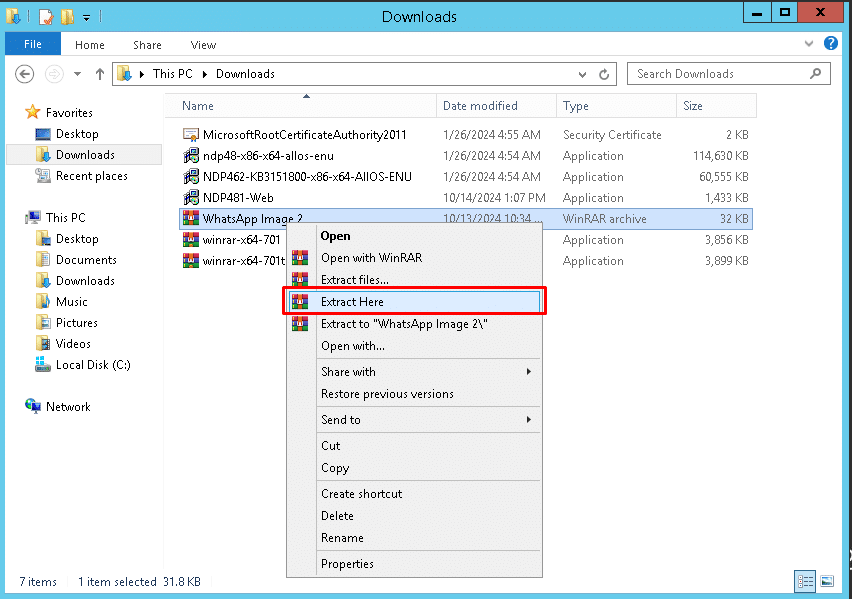Viewport: 852px width, 599px height.
Task: Select Downloads under This PC
Action: click(x=85, y=280)
